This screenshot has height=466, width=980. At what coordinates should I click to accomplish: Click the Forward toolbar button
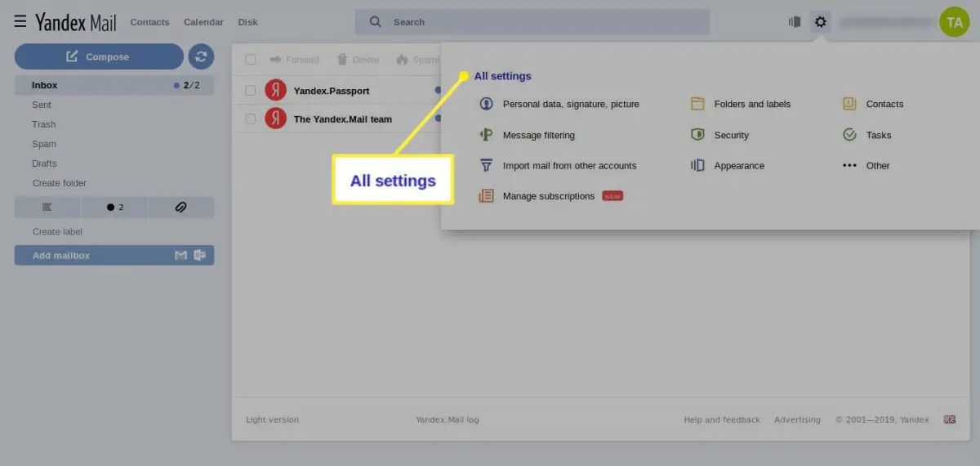[294, 60]
